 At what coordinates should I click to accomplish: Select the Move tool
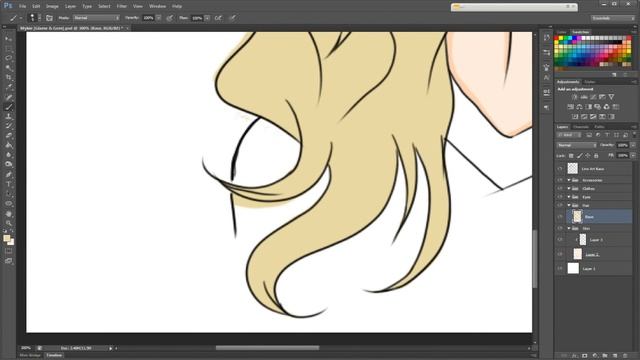(x=9, y=38)
